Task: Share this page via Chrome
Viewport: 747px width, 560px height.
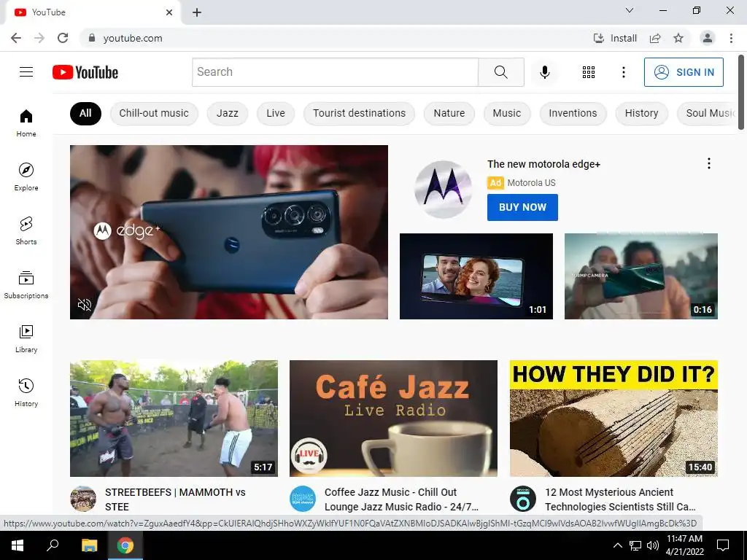Action: tap(655, 38)
